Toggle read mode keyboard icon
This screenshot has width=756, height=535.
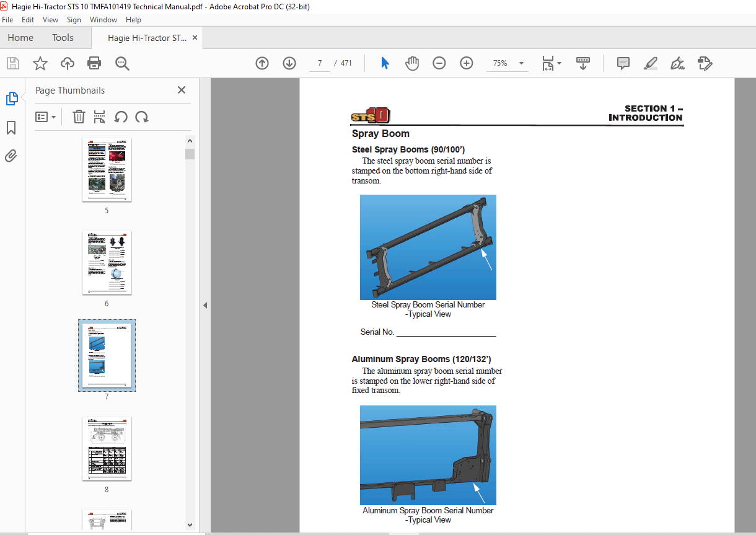(x=583, y=63)
